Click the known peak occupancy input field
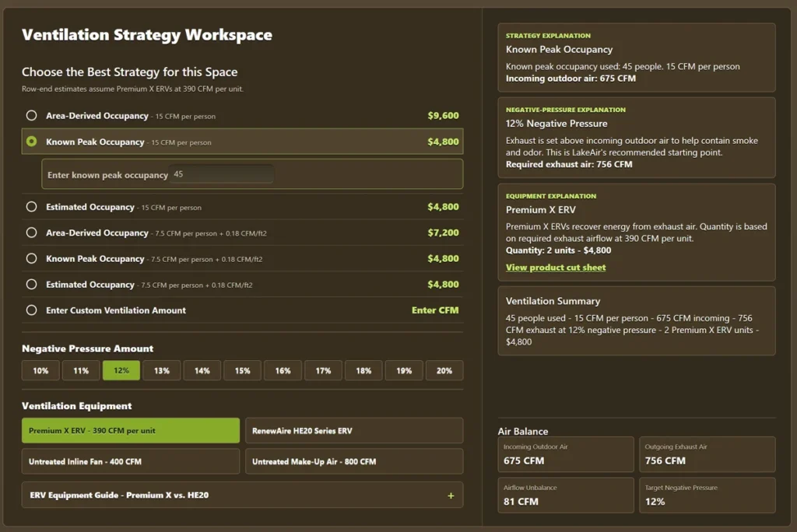Viewport: 797px width, 532px height. 221,174
